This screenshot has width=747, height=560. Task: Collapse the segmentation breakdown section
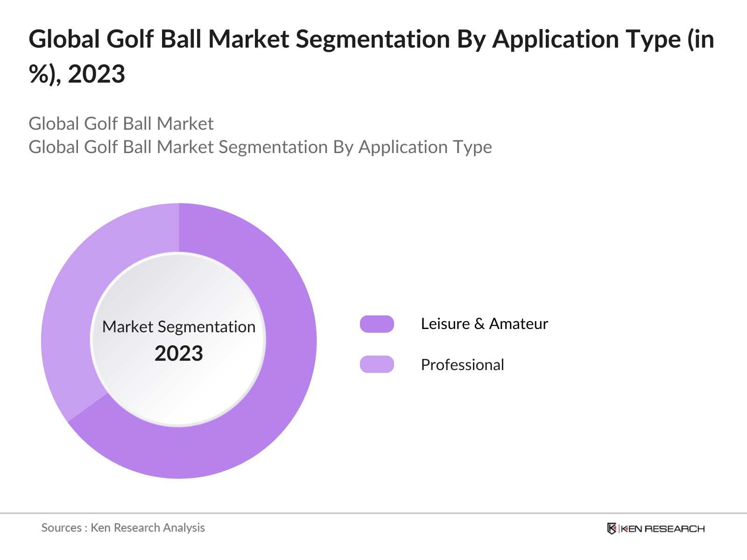click(261, 147)
